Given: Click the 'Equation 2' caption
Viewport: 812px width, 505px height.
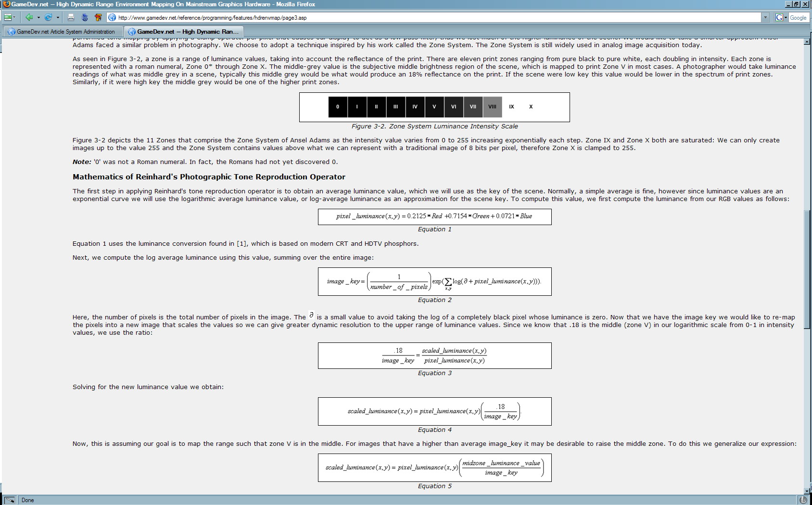Looking at the screenshot, I should pyautogui.click(x=435, y=300).
